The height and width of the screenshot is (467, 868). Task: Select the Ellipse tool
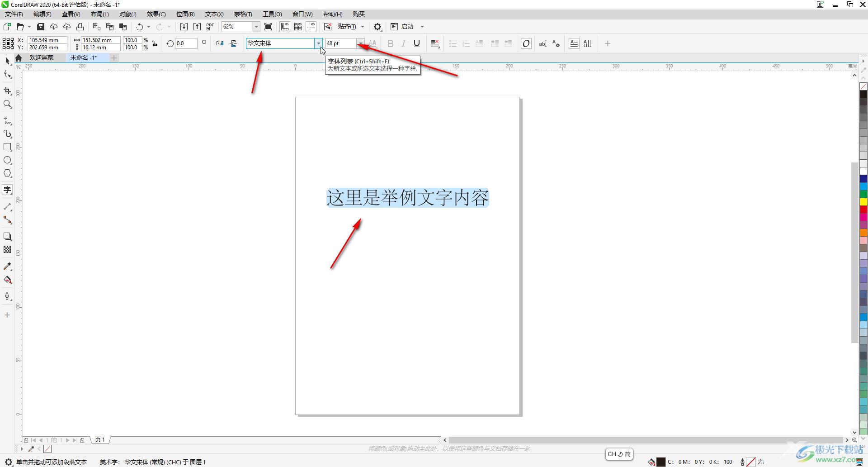click(7, 160)
